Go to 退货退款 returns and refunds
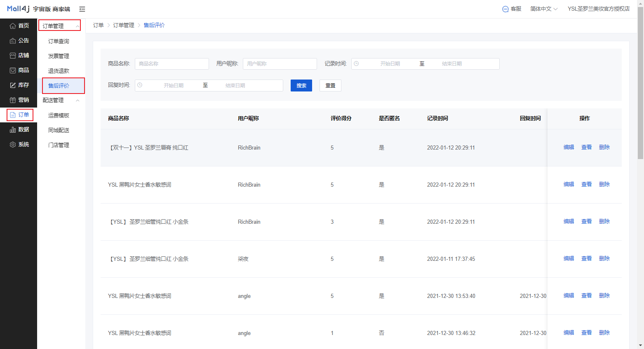The height and width of the screenshot is (349, 644). click(59, 71)
